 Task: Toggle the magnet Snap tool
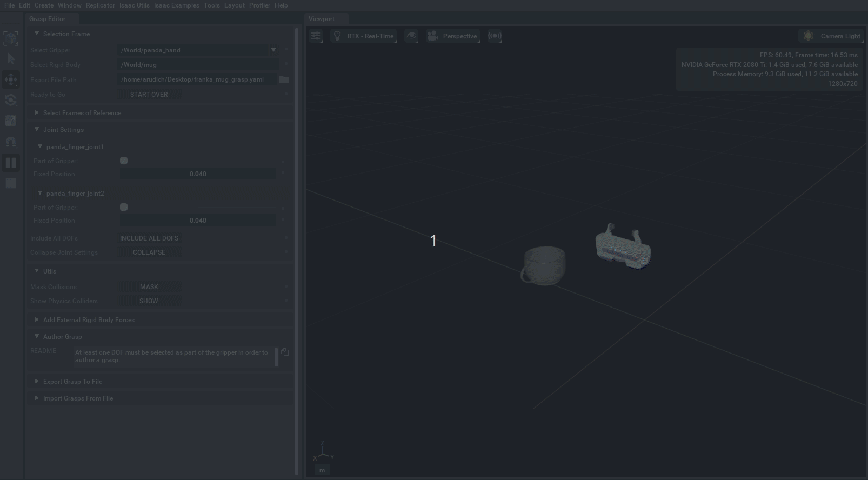click(x=11, y=142)
